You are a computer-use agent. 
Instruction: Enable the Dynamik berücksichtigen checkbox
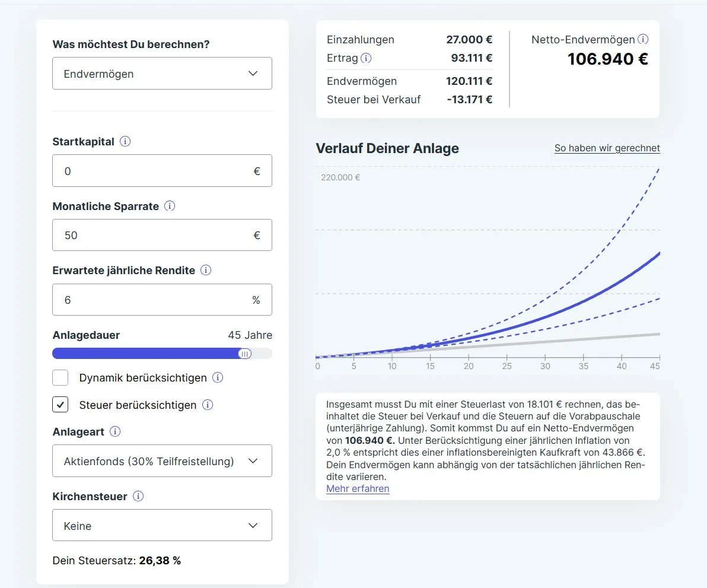coord(60,378)
